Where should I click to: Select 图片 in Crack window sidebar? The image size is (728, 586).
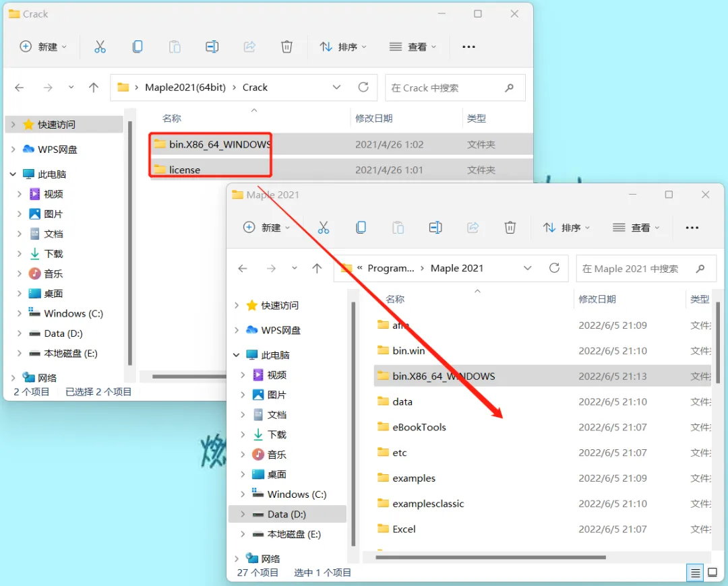click(53, 214)
